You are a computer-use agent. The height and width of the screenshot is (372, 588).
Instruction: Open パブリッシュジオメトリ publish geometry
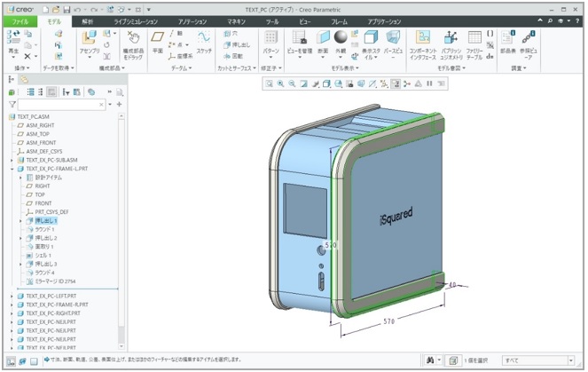451,45
